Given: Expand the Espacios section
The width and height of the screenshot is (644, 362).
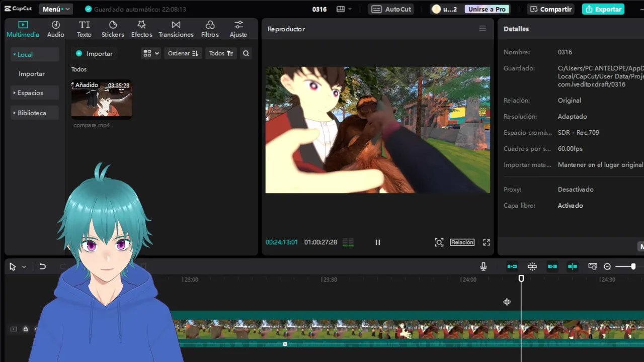Looking at the screenshot, I should [34, 93].
